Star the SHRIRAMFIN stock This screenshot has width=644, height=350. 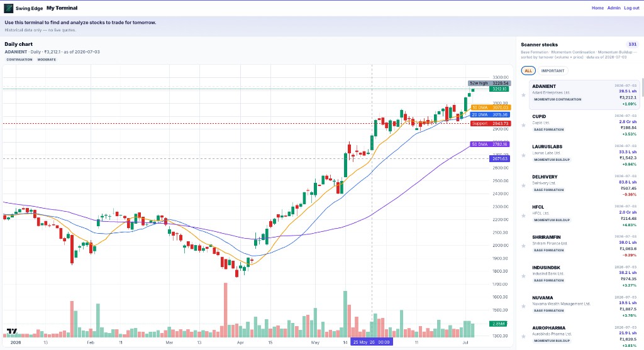[x=523, y=246]
